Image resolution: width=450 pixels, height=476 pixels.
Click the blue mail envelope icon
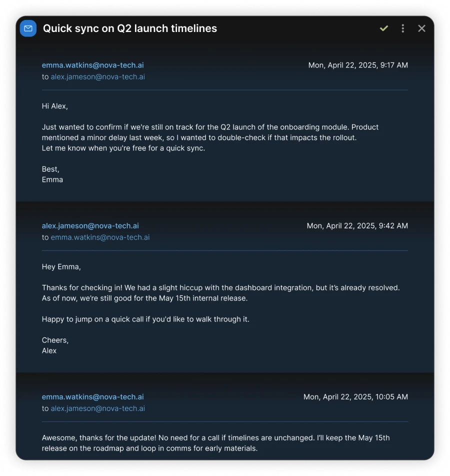point(28,28)
